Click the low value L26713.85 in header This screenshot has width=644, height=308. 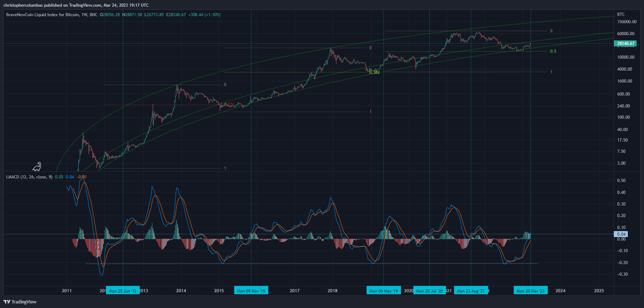(x=154, y=15)
